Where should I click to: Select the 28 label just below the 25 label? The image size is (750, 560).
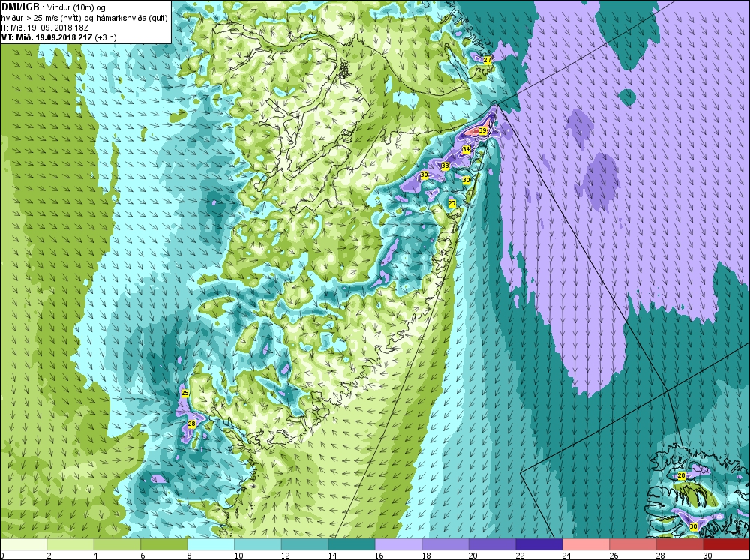[x=191, y=424]
